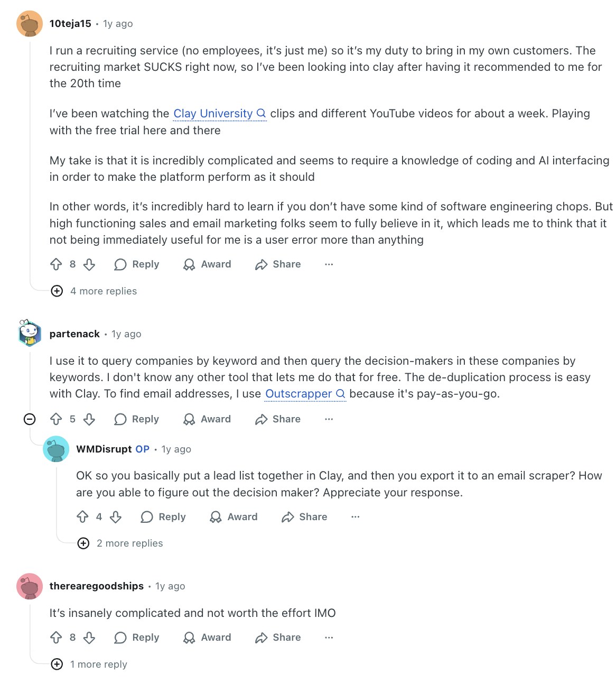616x683 pixels.
Task: Collapse partenack's comment thread
Action: 30,419
